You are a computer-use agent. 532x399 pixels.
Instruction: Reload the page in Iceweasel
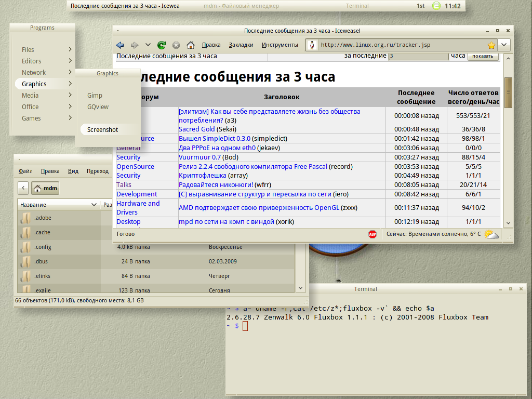pyautogui.click(x=162, y=45)
